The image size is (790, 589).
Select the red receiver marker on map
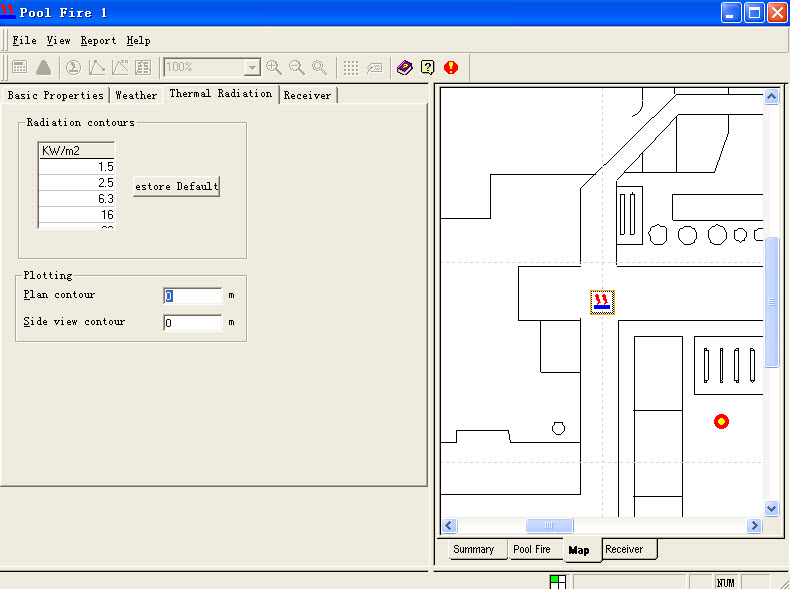[x=721, y=421]
